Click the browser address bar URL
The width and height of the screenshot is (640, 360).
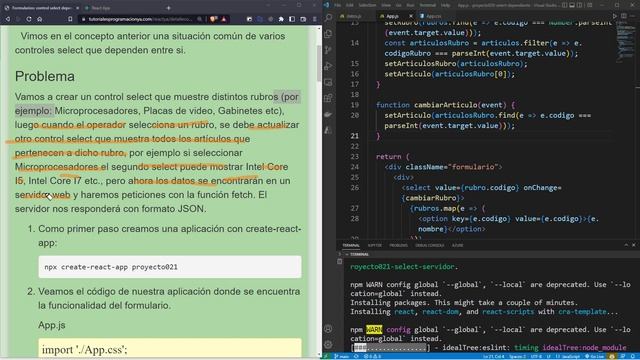click(140, 19)
